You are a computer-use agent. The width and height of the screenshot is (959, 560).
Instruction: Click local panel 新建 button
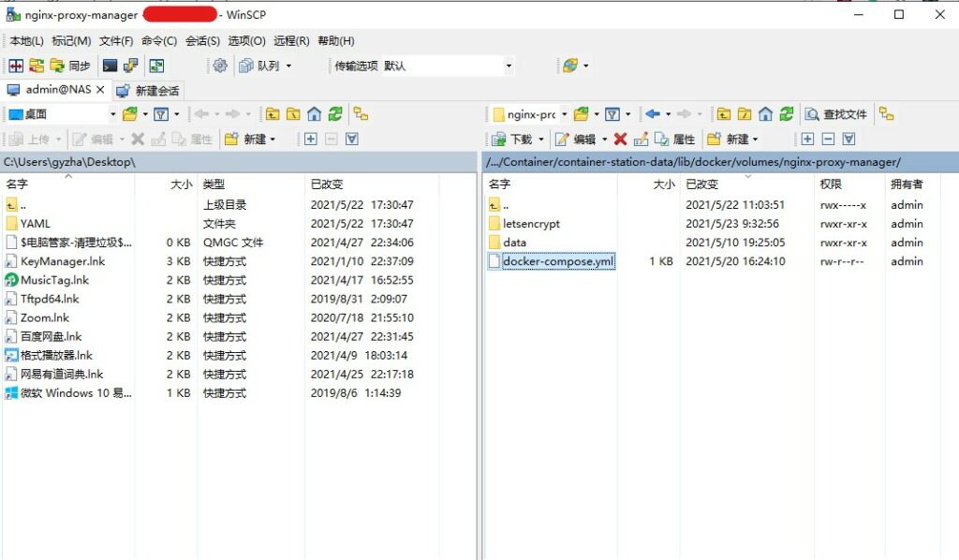pyautogui.click(x=249, y=140)
